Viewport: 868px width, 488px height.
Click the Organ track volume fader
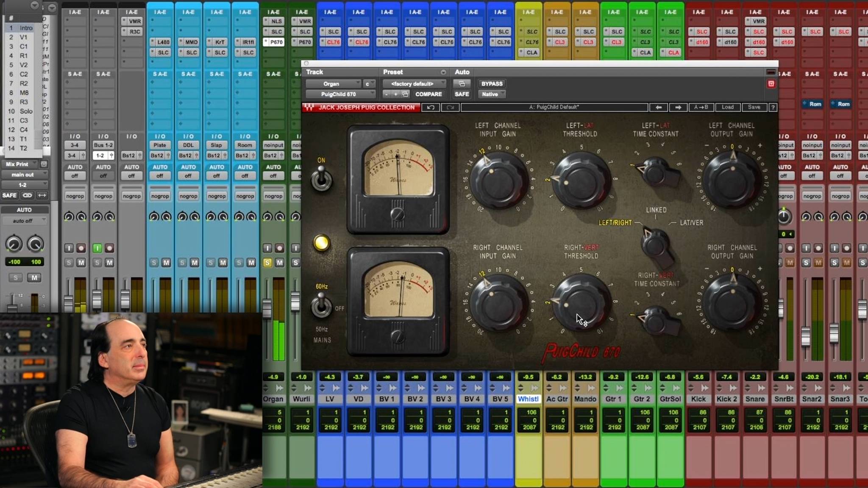pyautogui.click(x=267, y=308)
